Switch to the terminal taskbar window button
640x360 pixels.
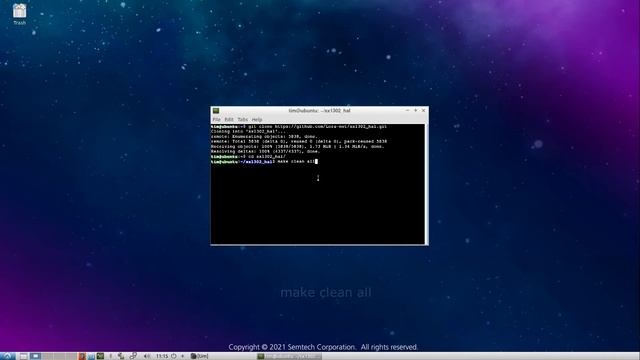[289, 356]
